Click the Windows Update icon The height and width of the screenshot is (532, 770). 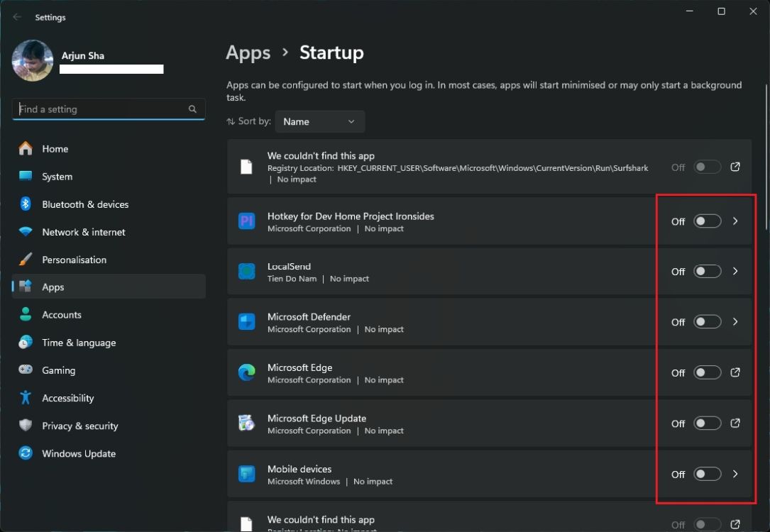26,453
